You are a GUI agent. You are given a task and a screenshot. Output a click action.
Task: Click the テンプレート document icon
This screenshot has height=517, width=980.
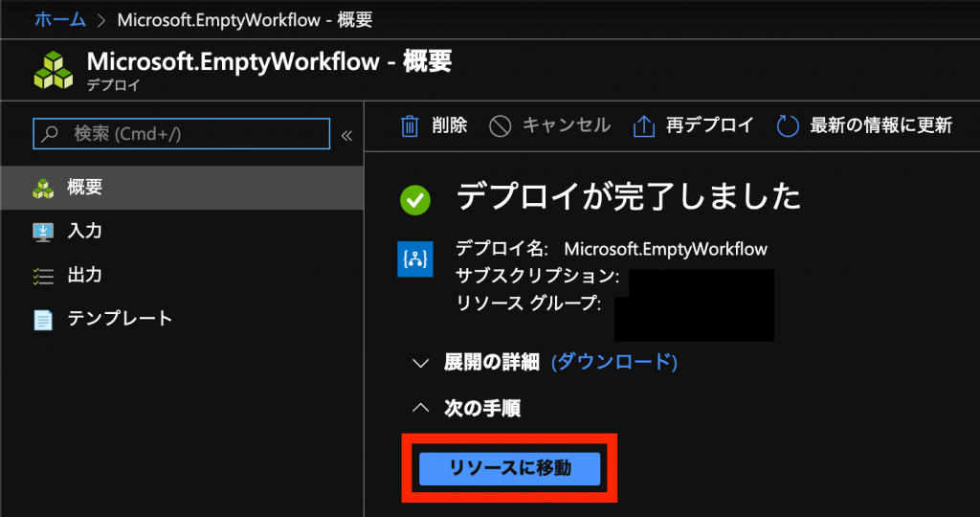[43, 320]
